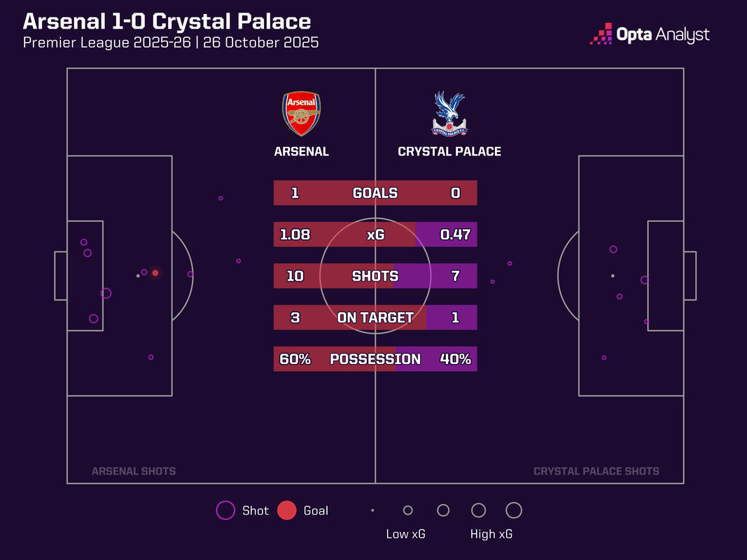
Task: Click the red Goal legend circle
Action: [287, 510]
